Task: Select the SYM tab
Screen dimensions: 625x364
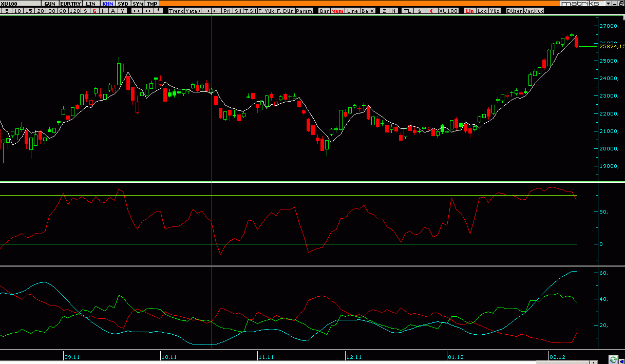Action: click(x=138, y=4)
